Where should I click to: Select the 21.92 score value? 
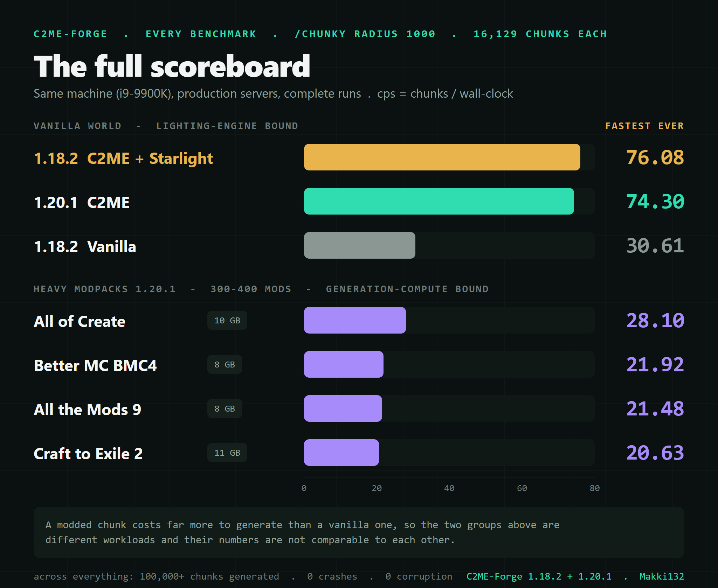(655, 365)
